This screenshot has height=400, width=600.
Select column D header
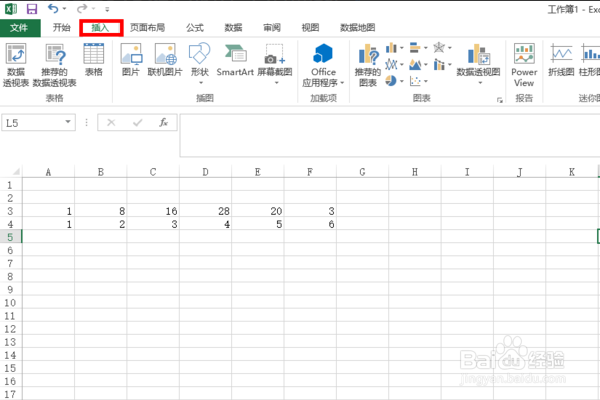click(x=205, y=172)
